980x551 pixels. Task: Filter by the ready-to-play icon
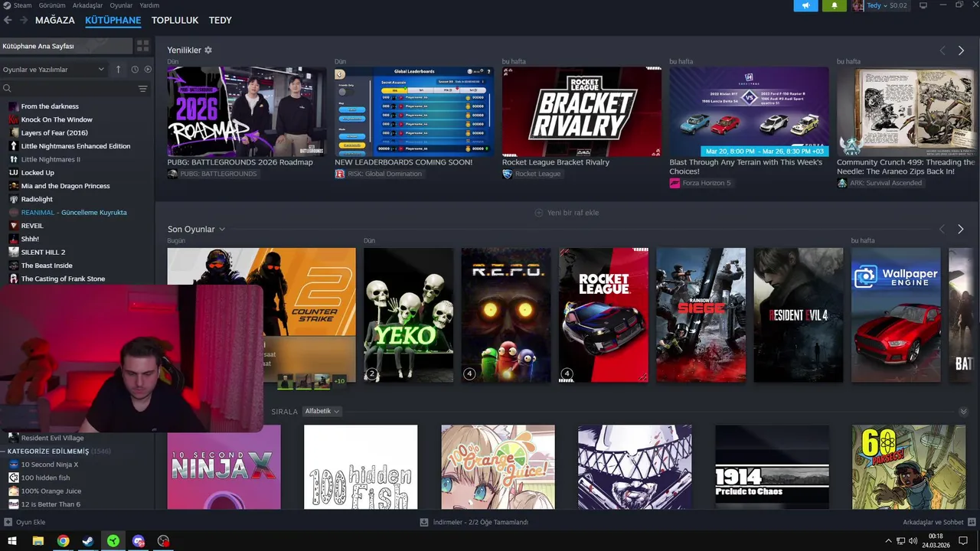[x=148, y=69]
